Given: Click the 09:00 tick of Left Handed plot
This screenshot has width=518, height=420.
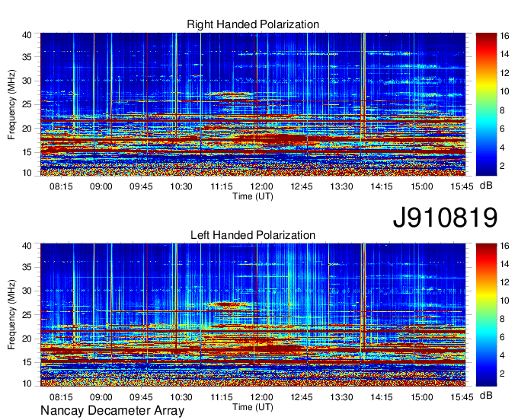Looking at the screenshot, I should coord(101,397).
